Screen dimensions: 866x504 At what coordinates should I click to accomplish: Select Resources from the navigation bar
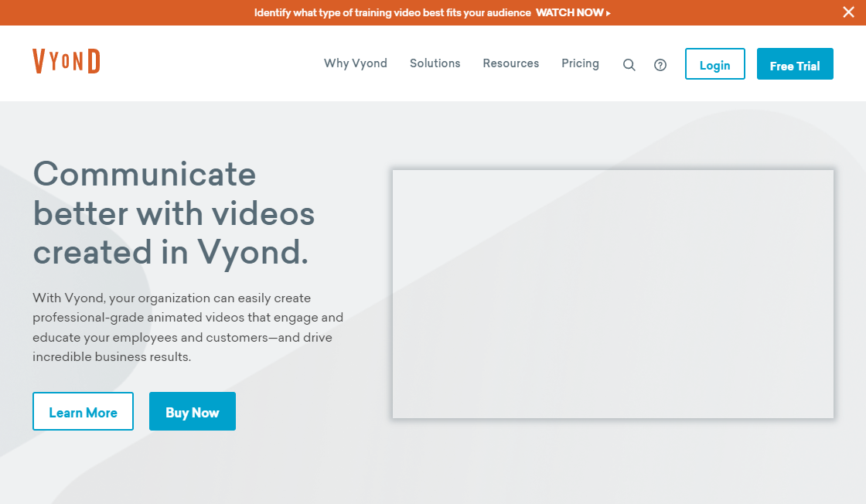click(510, 63)
